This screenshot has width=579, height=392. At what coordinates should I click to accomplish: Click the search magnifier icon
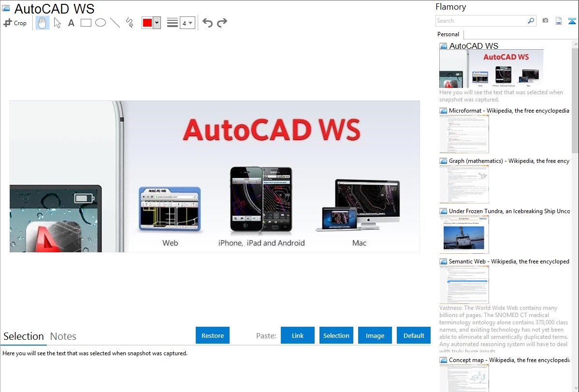[x=531, y=21]
